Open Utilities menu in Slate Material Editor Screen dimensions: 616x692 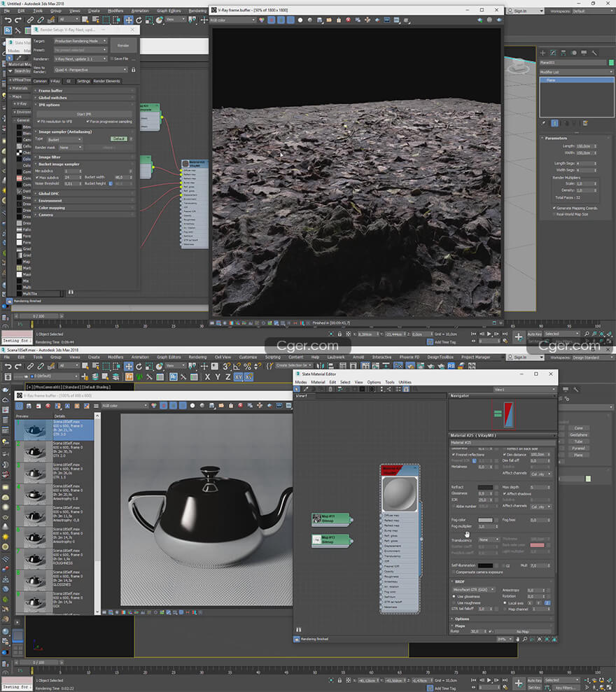[x=405, y=382]
